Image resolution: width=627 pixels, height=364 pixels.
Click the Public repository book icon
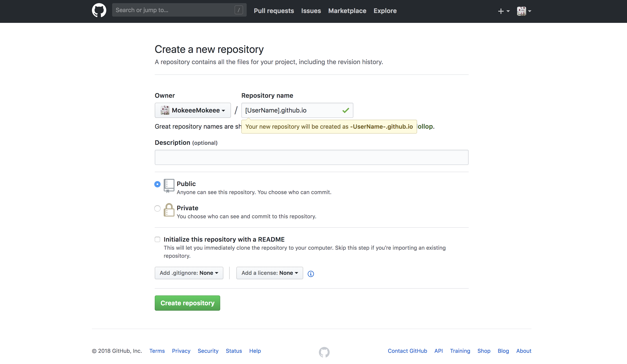tap(169, 186)
